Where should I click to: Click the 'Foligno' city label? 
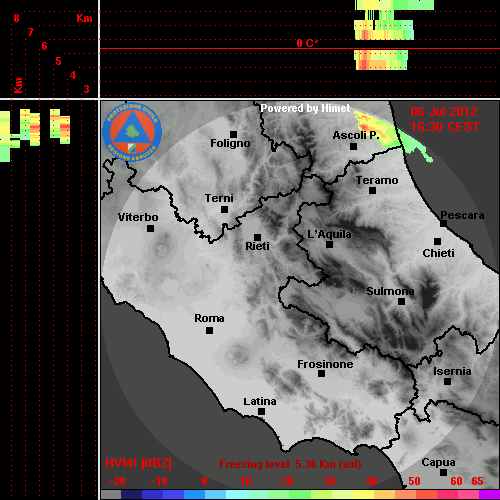pyautogui.click(x=230, y=143)
